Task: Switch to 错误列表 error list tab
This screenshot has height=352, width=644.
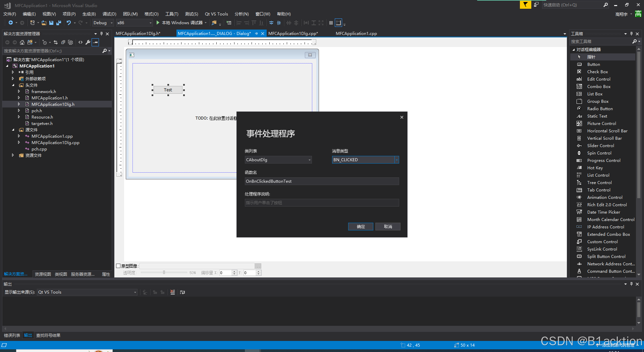Action: [12, 336]
